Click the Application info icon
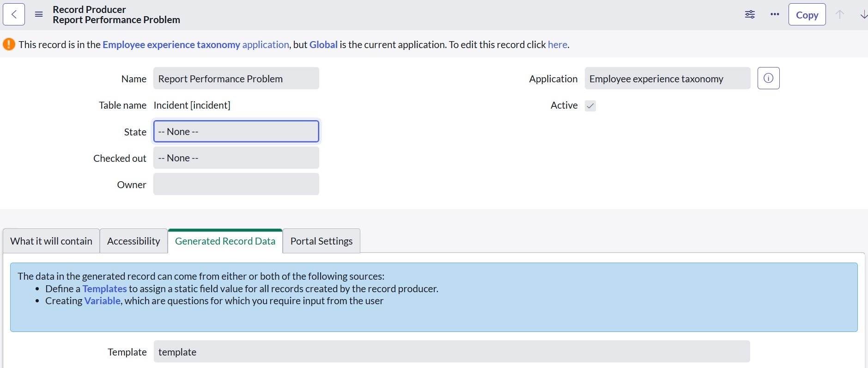The height and width of the screenshot is (368, 868). coord(768,78)
